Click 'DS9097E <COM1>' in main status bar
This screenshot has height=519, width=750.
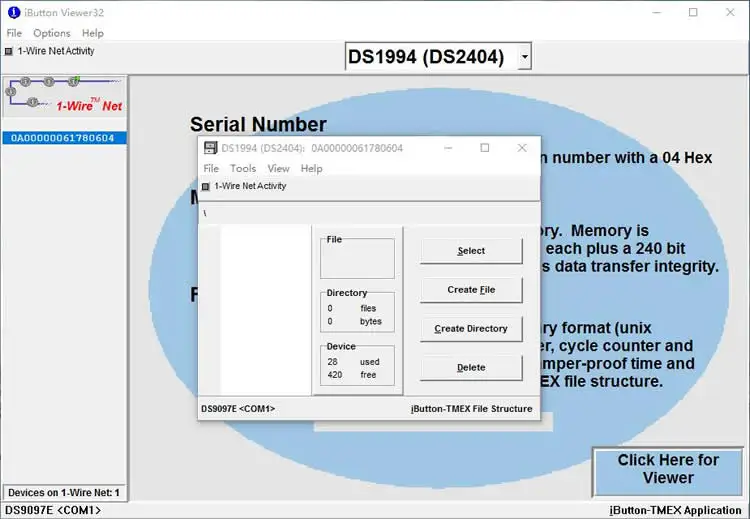(53, 510)
